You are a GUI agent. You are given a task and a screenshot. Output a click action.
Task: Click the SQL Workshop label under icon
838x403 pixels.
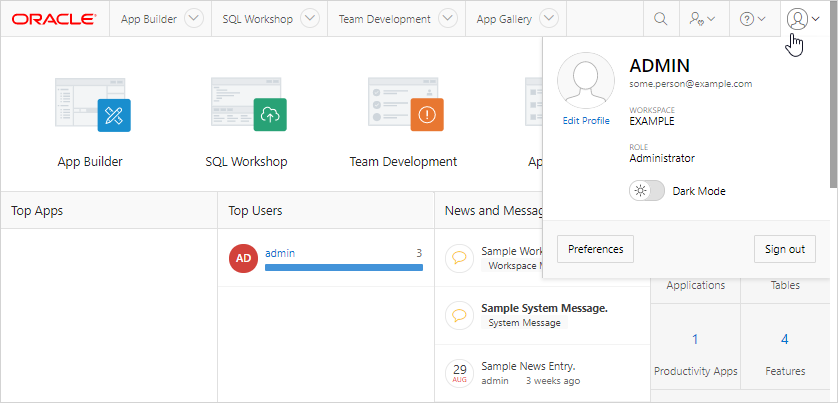point(246,161)
